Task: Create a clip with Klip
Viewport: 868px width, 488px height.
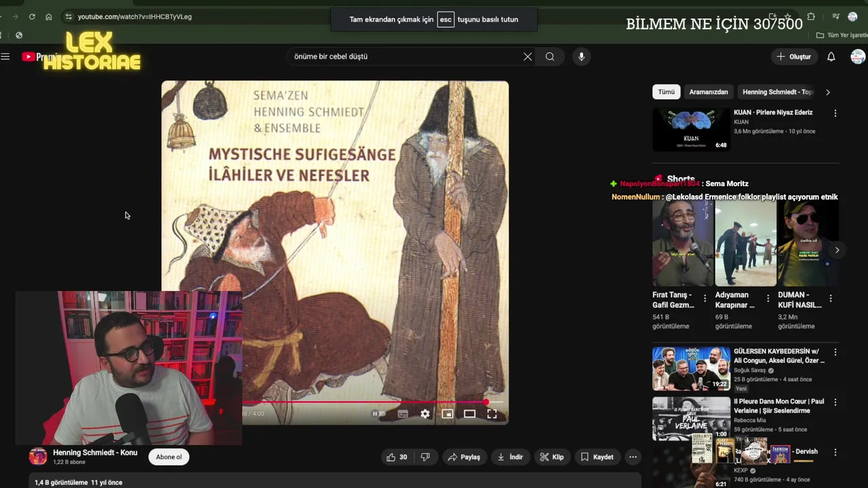Action: pos(551,457)
